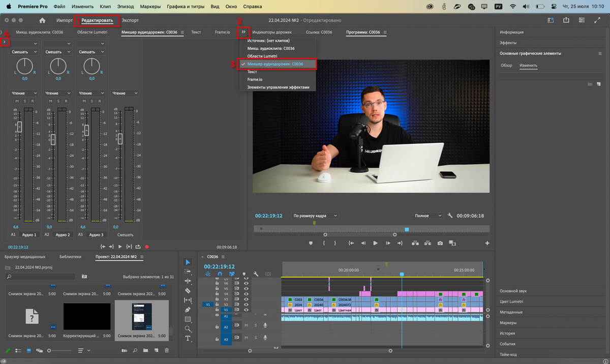Open share icon in top-right header
This screenshot has height=364, width=610.
566,20
